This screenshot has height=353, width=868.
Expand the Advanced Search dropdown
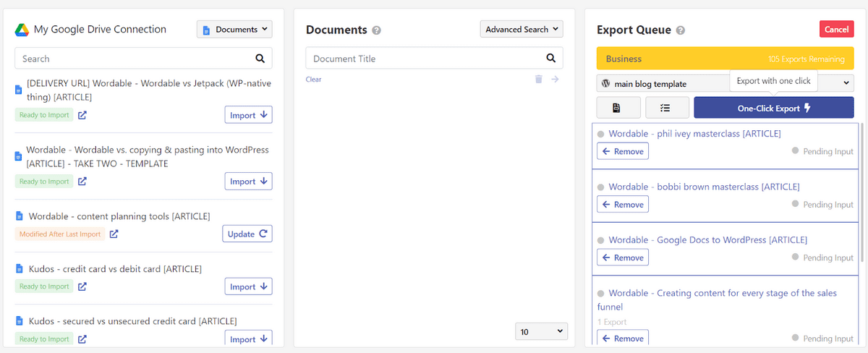pyautogui.click(x=521, y=30)
